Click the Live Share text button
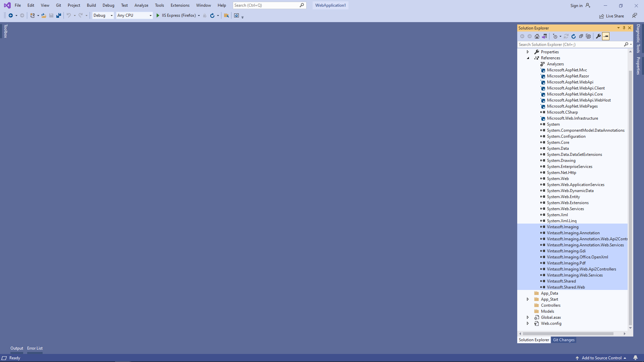 [615, 16]
